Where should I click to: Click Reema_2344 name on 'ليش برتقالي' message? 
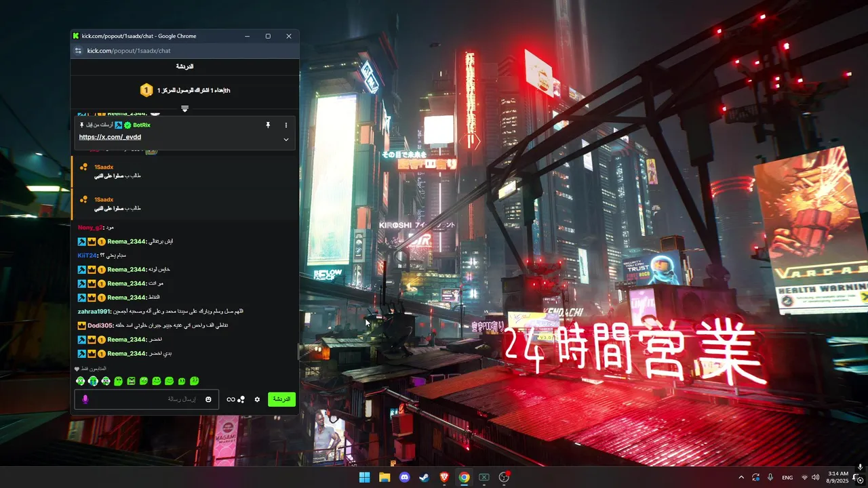[127, 241]
